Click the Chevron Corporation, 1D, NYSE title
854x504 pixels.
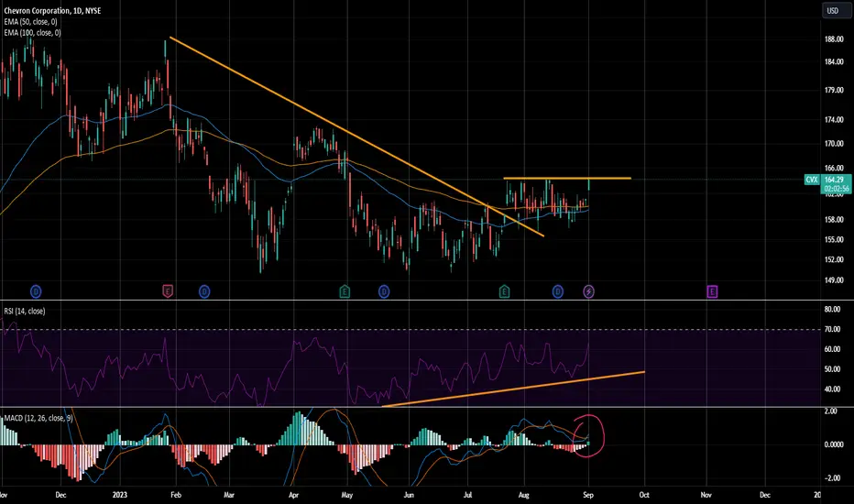[52, 11]
